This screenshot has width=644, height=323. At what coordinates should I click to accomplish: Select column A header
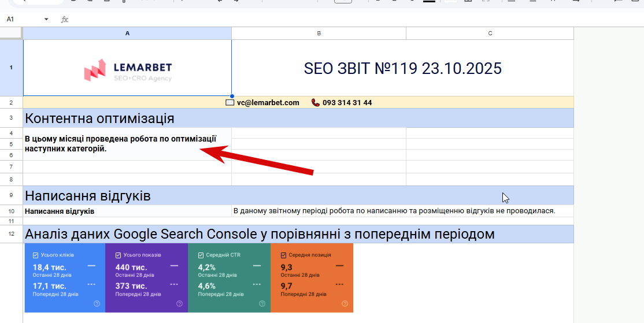[127, 34]
